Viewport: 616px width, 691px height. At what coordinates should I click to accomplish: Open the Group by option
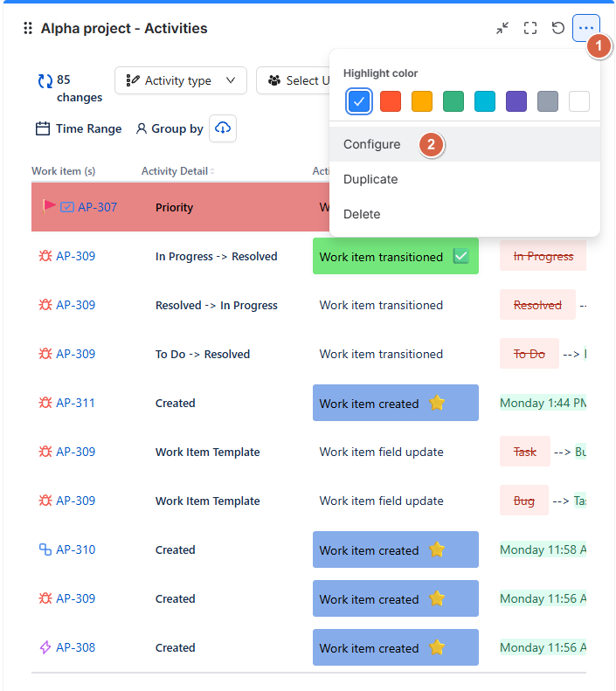pos(170,128)
